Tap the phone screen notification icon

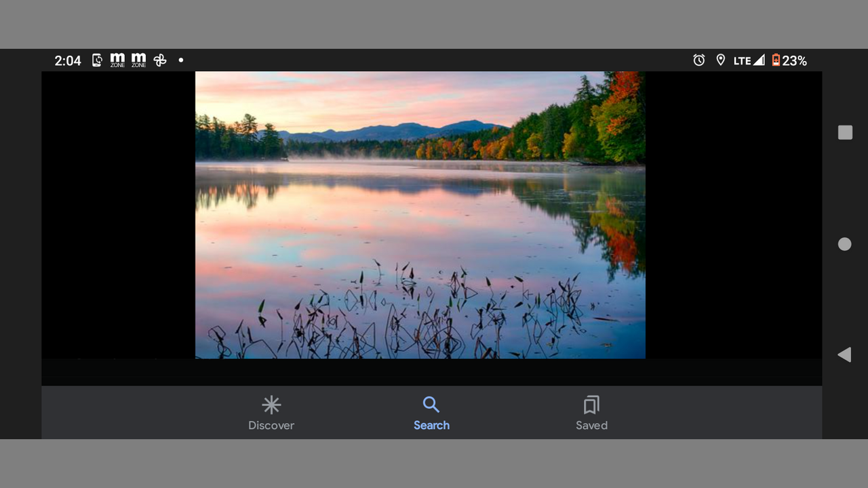97,60
